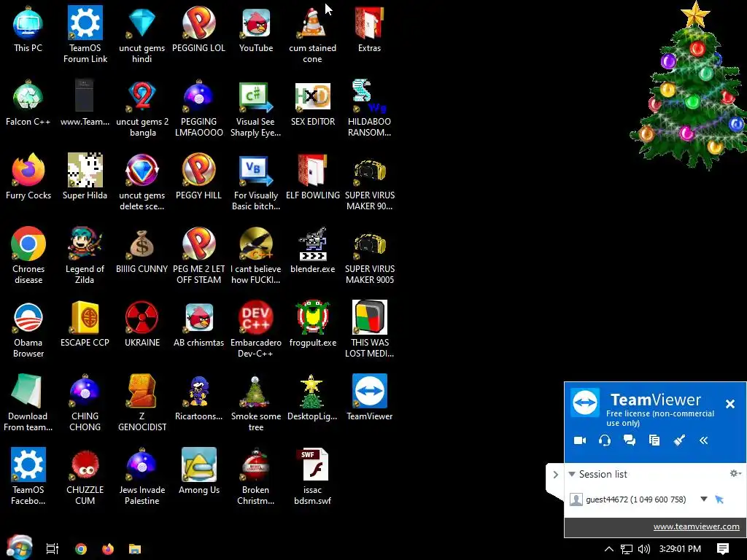Select guest44672 (1 049 600 758) session entry
747x560 pixels.
[636, 499]
